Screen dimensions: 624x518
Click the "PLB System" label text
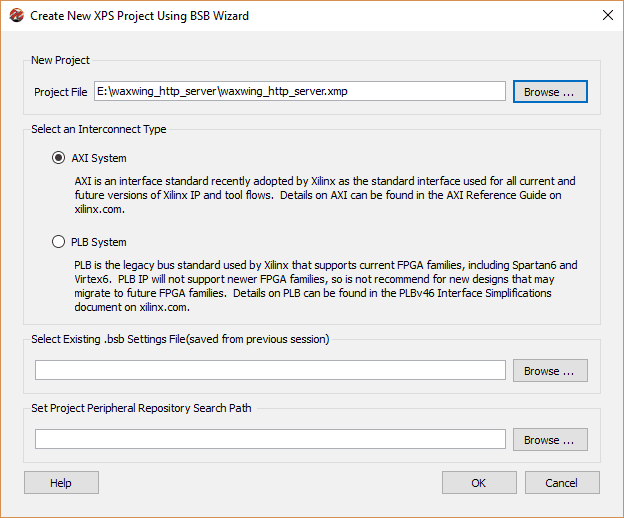tap(99, 242)
